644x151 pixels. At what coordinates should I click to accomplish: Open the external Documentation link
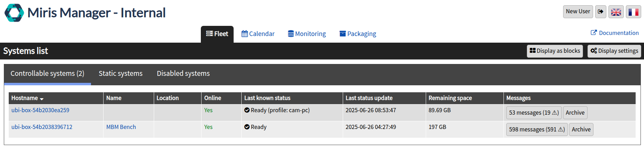615,33
